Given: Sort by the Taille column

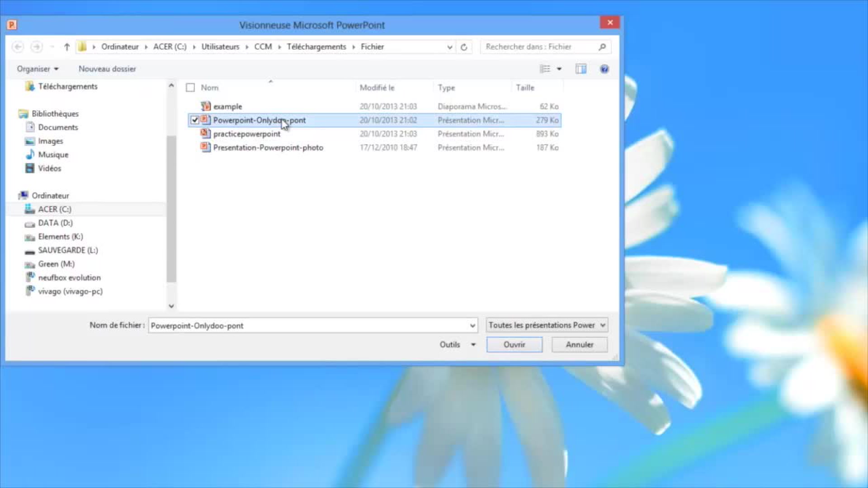Looking at the screenshot, I should (525, 88).
